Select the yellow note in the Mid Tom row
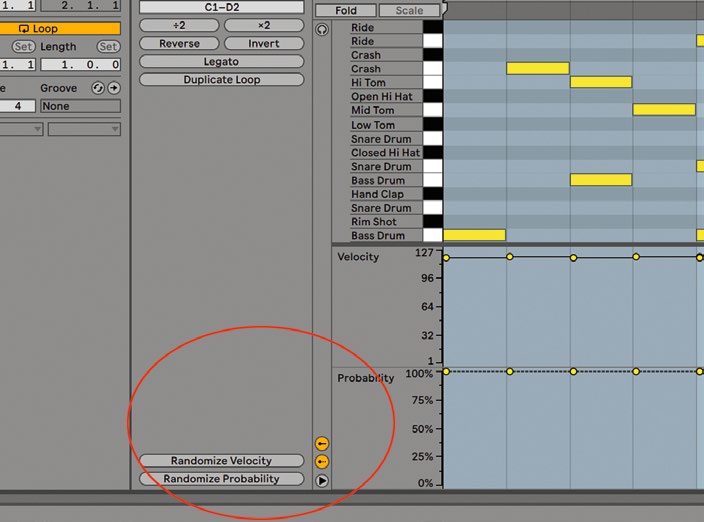Screen dimensions: 704x522 tap(664, 110)
